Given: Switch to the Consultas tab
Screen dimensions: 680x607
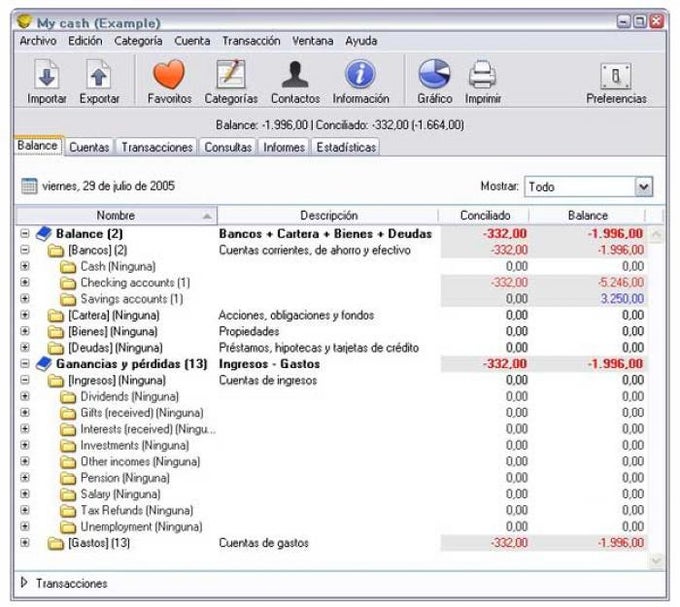Looking at the screenshot, I should [228, 147].
